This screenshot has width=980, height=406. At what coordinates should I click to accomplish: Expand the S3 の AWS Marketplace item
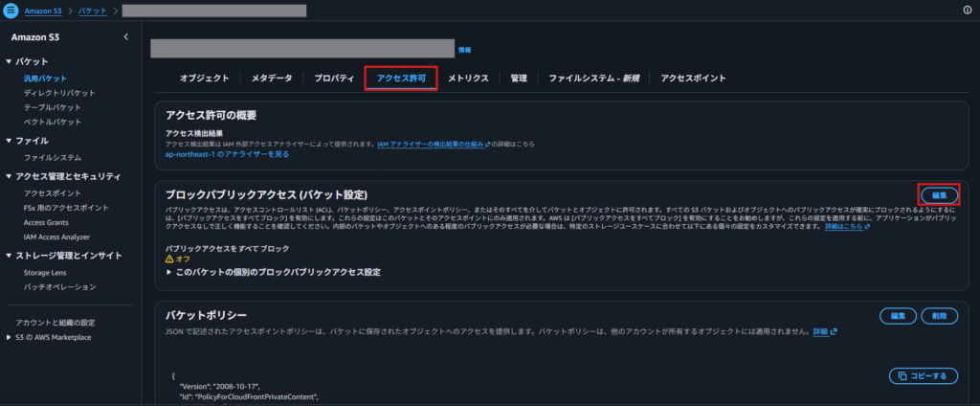pyautogui.click(x=9, y=337)
